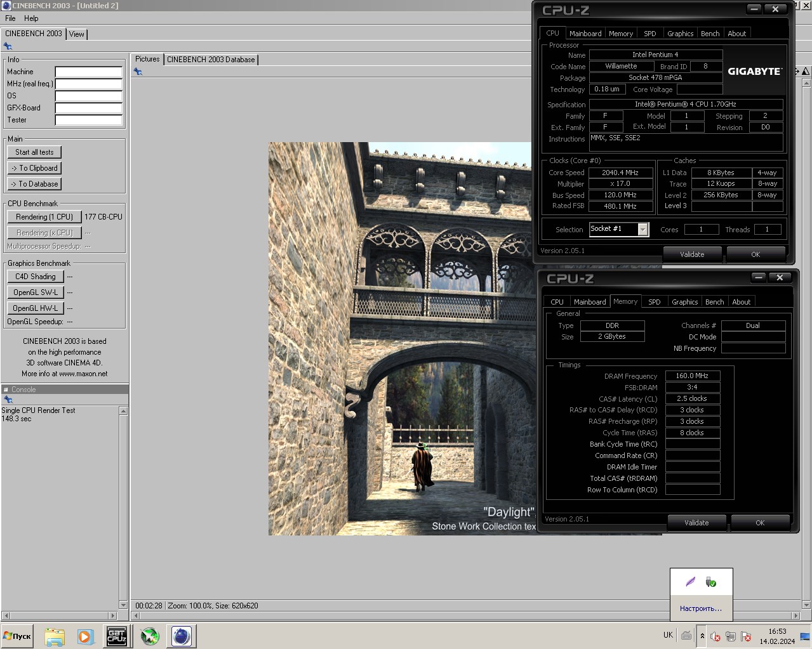Image resolution: width=812 pixels, height=649 pixels.
Task: Click the muted volume tray icon
Action: pyautogui.click(x=715, y=636)
